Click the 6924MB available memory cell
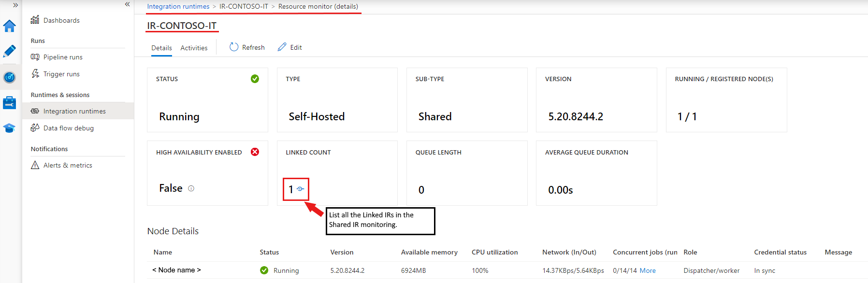 tap(413, 270)
